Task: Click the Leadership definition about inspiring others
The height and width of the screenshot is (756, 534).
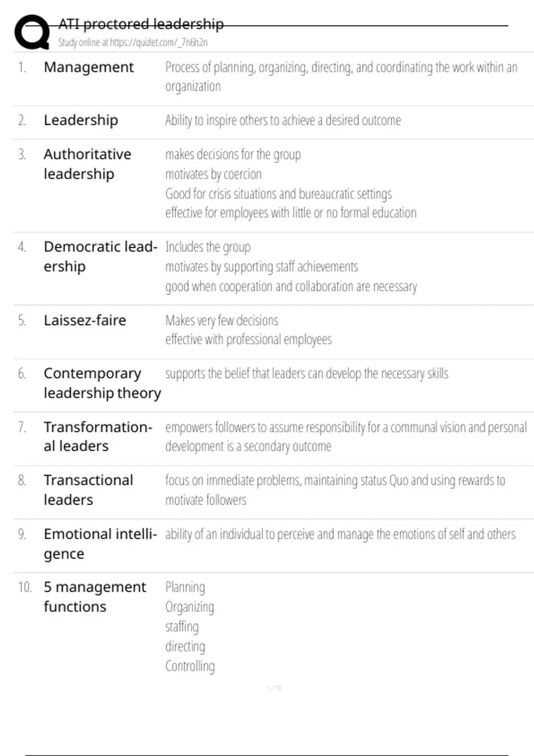Action: pyautogui.click(x=283, y=121)
